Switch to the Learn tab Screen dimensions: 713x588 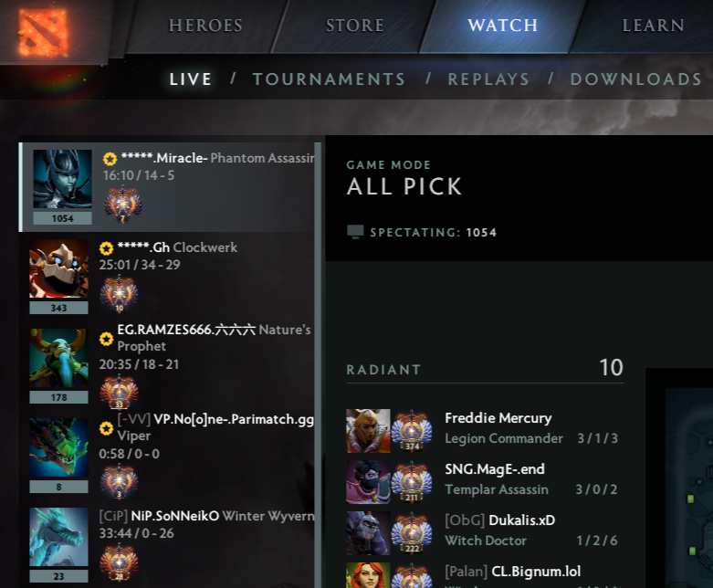(x=653, y=26)
